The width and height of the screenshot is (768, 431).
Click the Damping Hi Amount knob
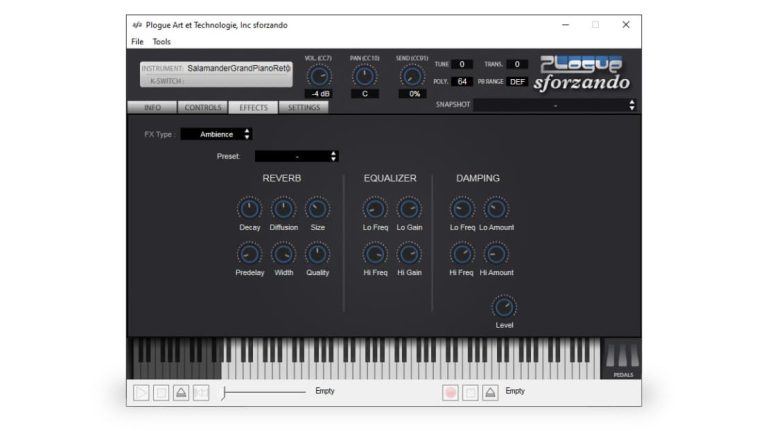(x=496, y=254)
